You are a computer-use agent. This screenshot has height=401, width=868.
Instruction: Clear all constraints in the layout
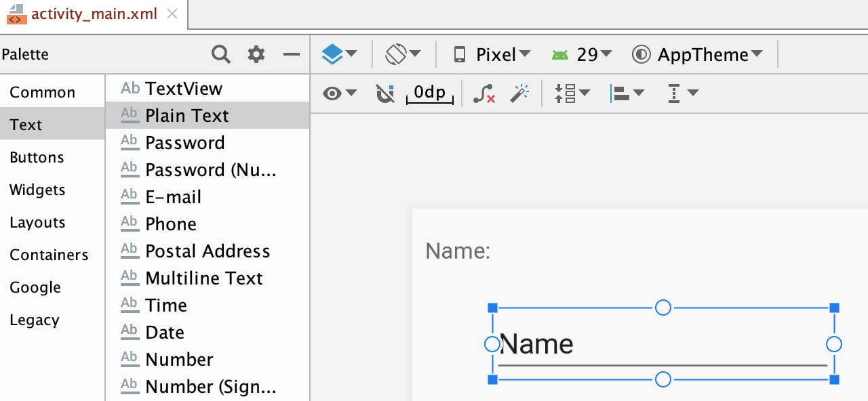484,93
